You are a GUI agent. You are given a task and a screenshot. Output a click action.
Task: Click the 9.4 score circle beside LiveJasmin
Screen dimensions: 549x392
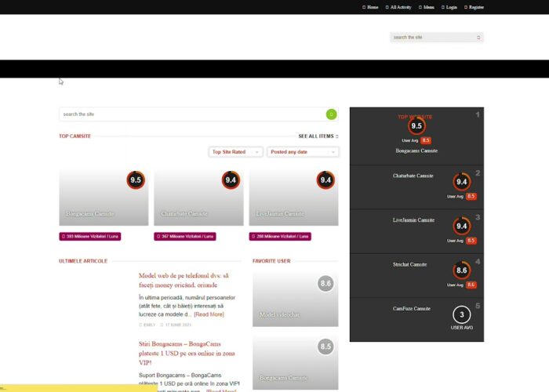point(461,226)
